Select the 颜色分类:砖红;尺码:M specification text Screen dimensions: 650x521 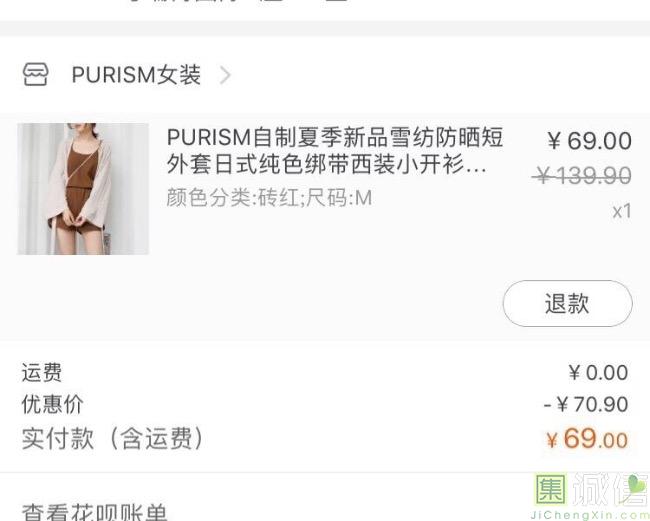tap(269, 198)
